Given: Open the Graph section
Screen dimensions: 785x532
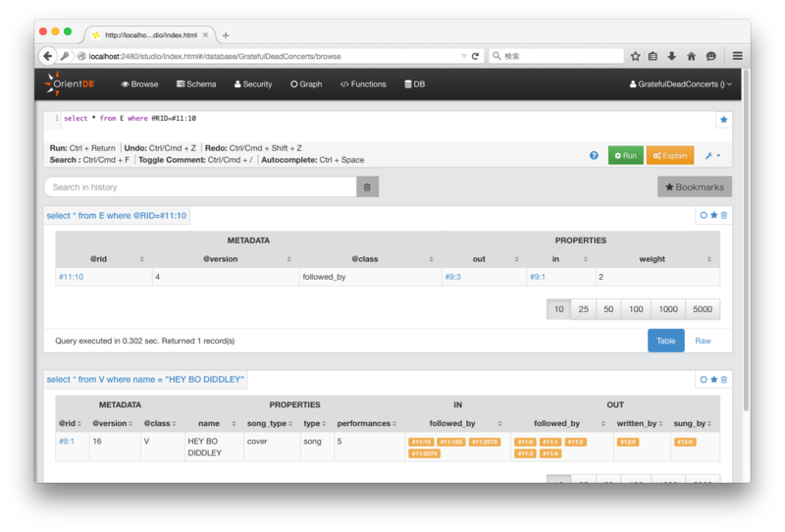Looking at the screenshot, I should [306, 84].
